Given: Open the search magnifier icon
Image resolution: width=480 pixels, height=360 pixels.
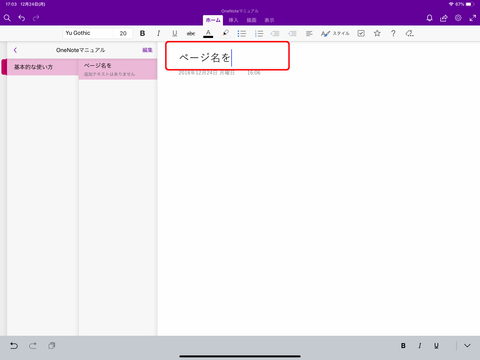Looking at the screenshot, I should coord(7,18).
